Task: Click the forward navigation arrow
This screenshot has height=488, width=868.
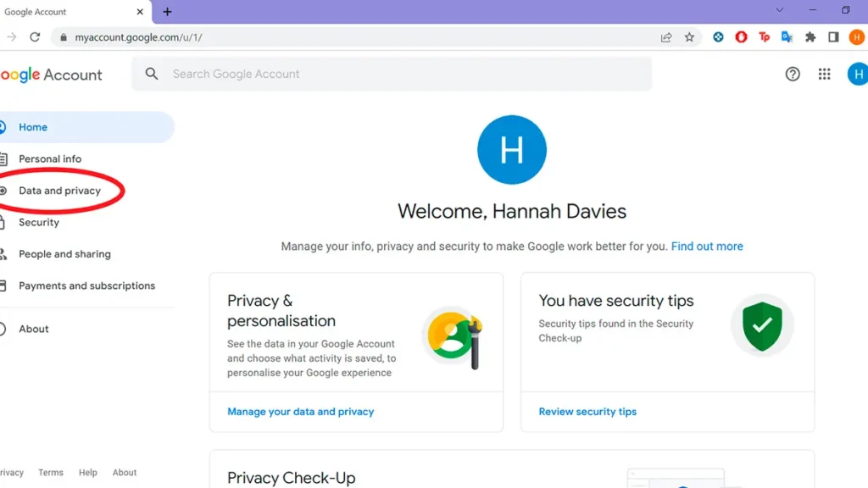Action: tap(11, 37)
